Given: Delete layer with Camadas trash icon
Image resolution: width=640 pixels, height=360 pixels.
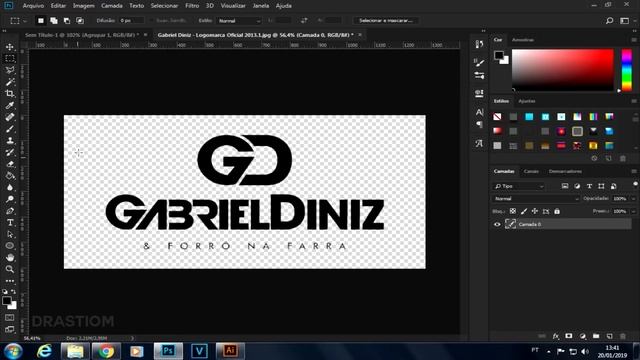Looking at the screenshot, I should [623, 336].
